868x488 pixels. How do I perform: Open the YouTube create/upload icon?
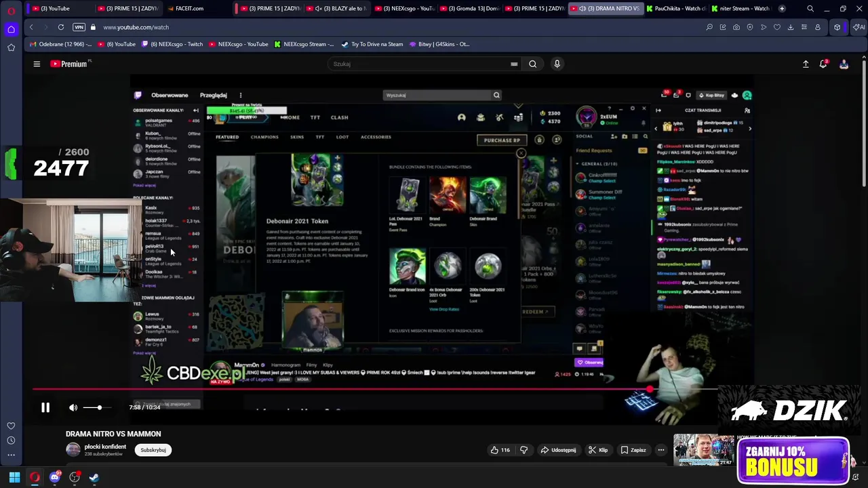(x=806, y=64)
